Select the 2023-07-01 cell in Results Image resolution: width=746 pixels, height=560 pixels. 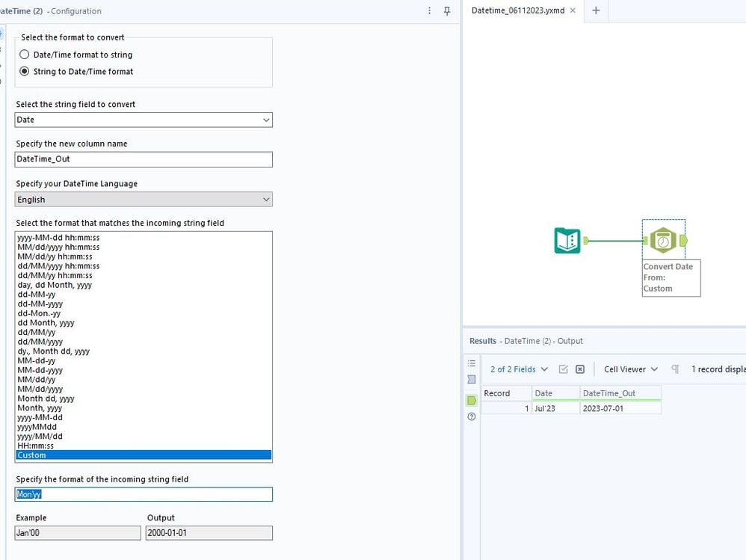(620, 408)
